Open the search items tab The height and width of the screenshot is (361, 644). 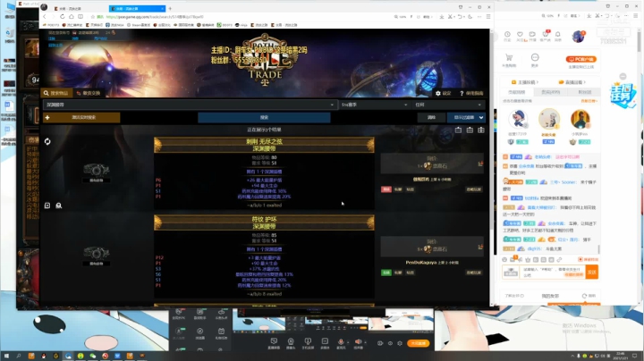(57, 93)
